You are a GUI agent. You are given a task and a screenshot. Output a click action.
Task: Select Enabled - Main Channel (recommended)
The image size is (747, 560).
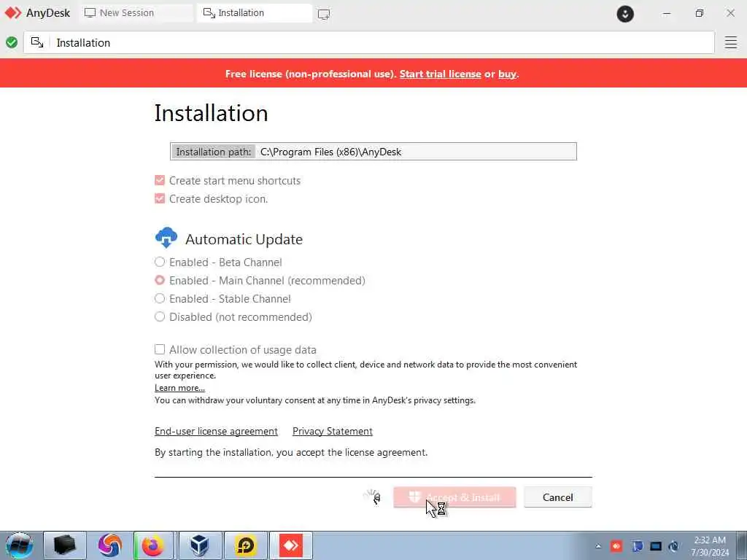click(160, 280)
